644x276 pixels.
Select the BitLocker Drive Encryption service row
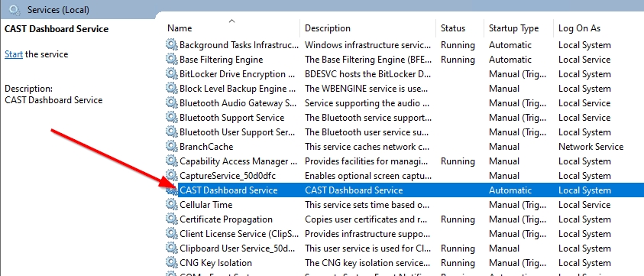[404, 74]
